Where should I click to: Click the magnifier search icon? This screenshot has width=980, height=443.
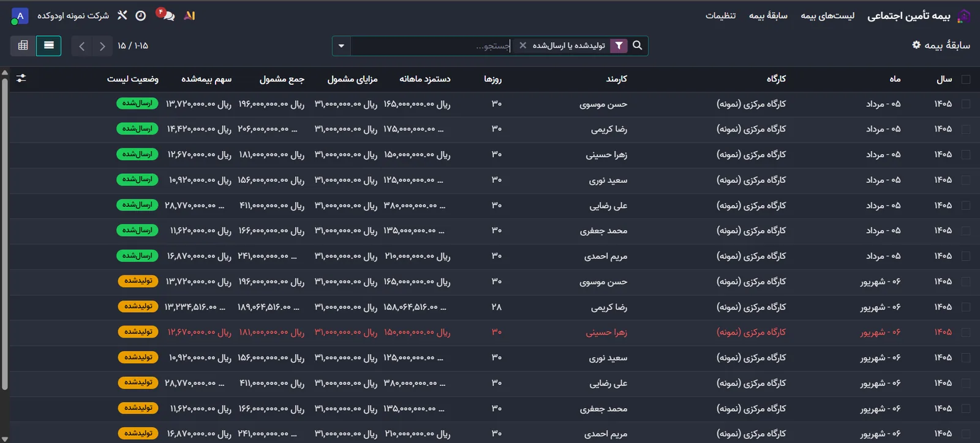pos(638,45)
